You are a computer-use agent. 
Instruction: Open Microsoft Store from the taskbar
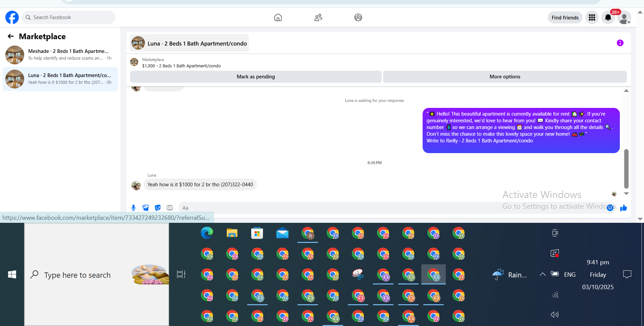[x=257, y=233]
